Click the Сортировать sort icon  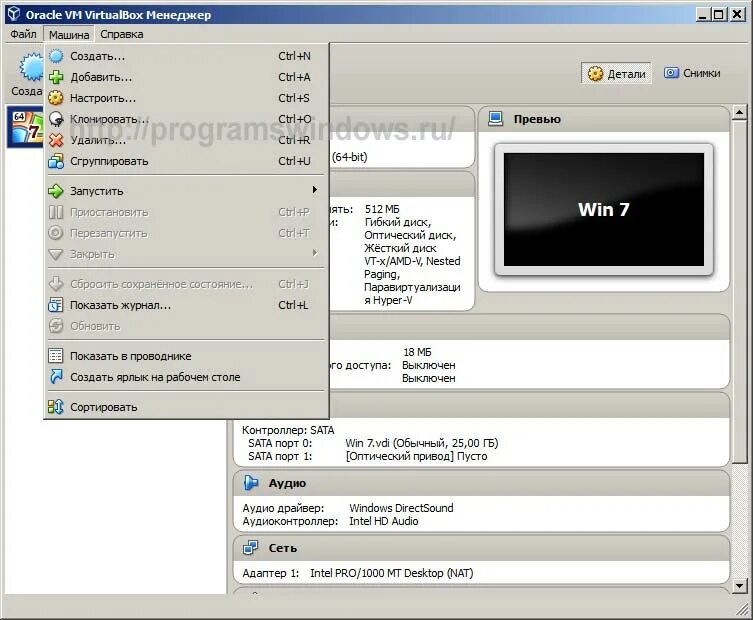pyautogui.click(x=56, y=407)
